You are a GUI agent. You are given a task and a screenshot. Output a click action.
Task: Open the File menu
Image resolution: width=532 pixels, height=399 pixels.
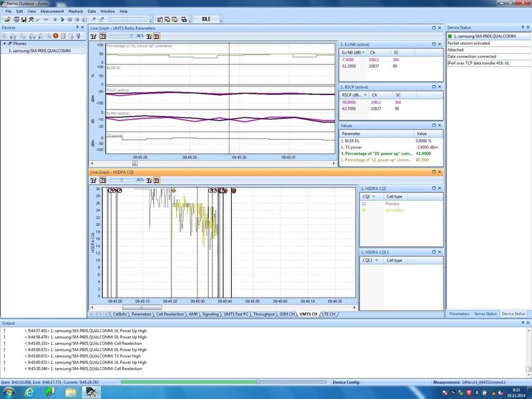pos(8,11)
